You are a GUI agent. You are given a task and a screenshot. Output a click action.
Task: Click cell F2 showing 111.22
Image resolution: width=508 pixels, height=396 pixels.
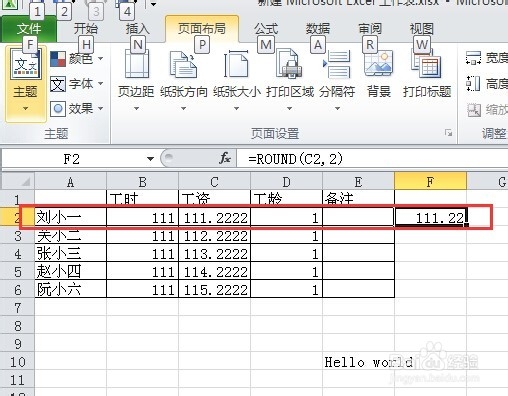pos(430,218)
